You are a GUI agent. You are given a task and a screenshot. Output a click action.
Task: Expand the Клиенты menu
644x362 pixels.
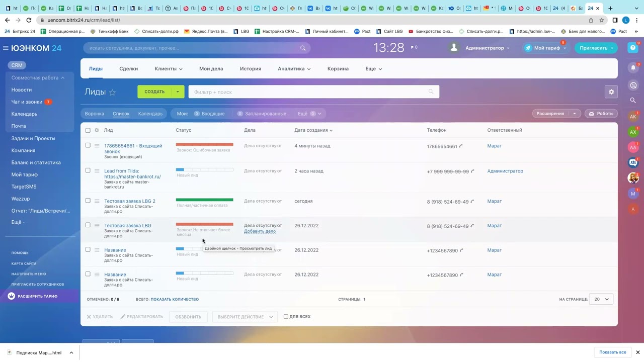click(x=169, y=69)
